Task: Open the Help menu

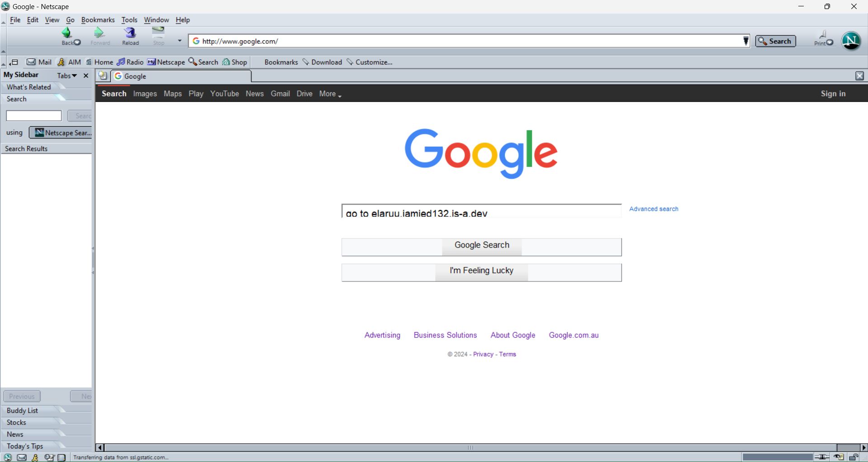Action: [x=183, y=20]
